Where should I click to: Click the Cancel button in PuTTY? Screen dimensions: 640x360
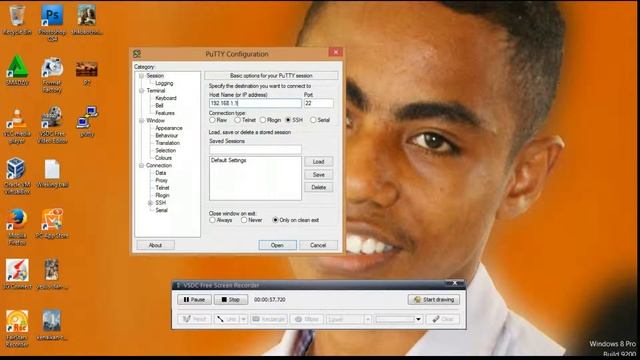tap(318, 245)
